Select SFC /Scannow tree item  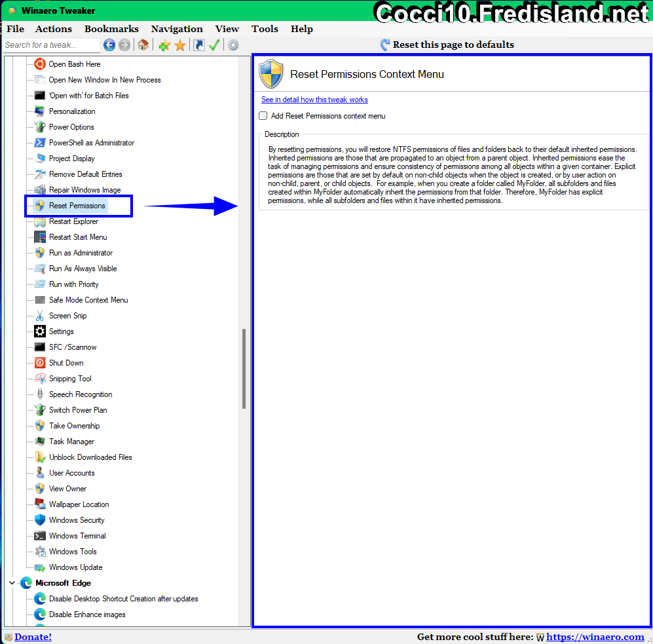pyautogui.click(x=73, y=347)
